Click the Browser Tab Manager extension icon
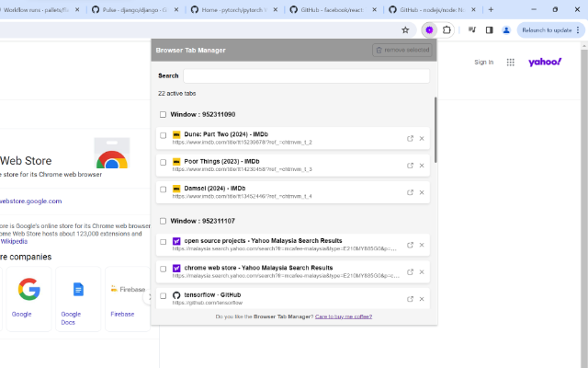 [x=429, y=30]
